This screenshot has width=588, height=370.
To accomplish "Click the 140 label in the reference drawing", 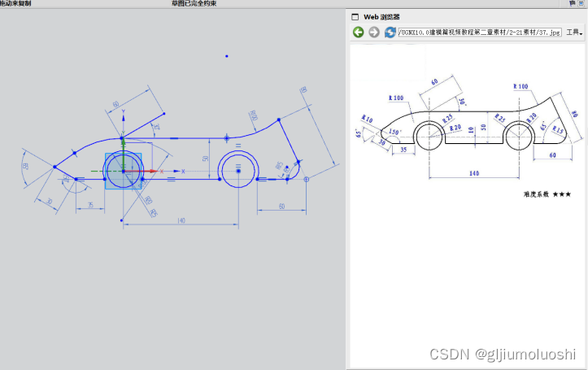I will click(474, 173).
